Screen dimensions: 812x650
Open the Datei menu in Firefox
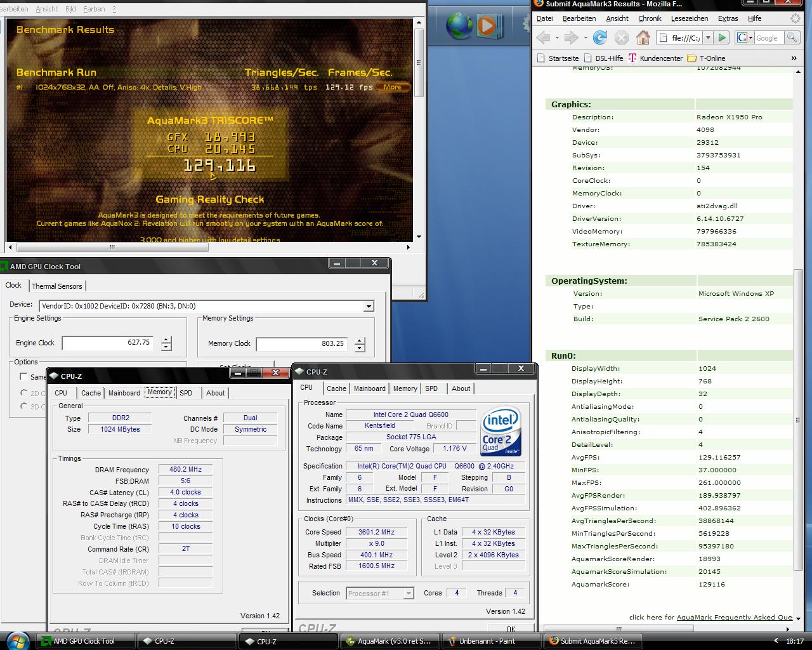545,18
